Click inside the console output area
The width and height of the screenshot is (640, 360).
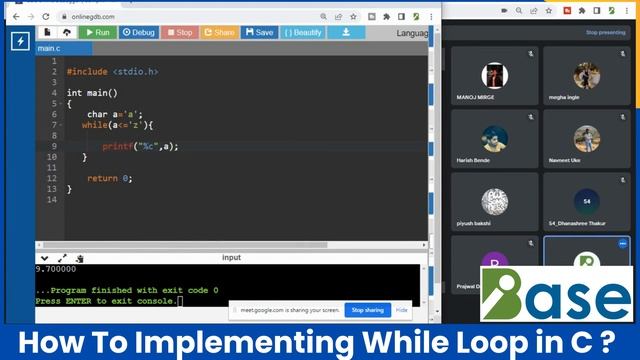[227, 285]
